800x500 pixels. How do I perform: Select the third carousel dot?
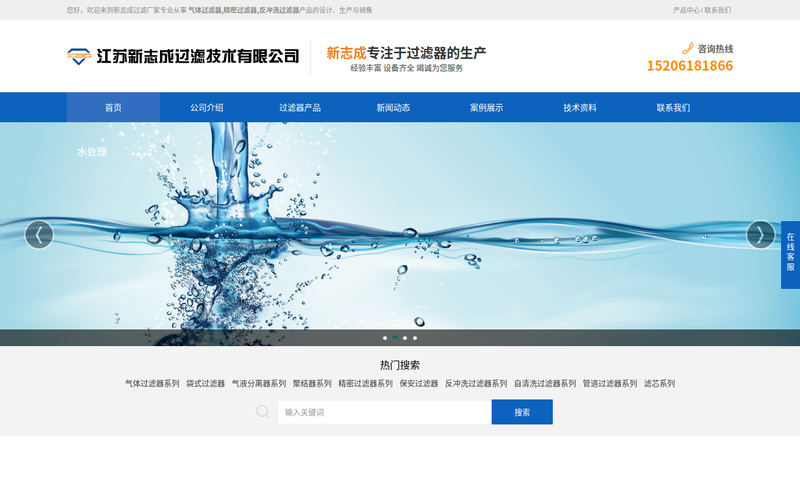(405, 338)
